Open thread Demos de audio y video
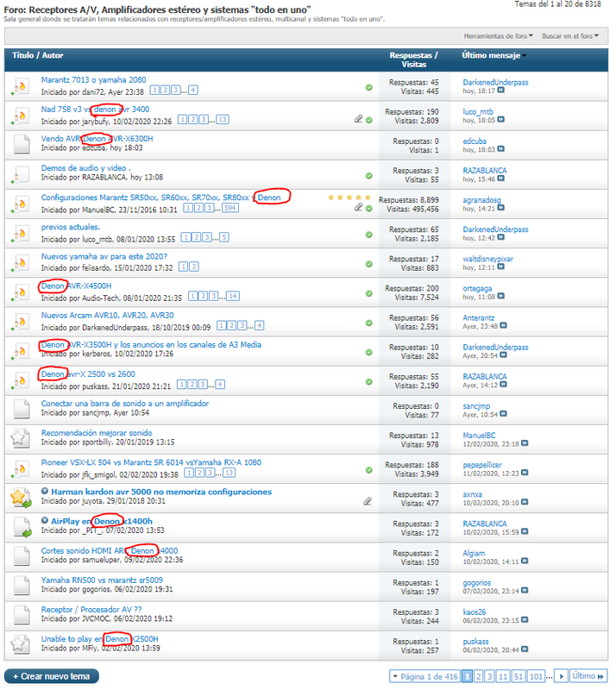 [x=86, y=168]
